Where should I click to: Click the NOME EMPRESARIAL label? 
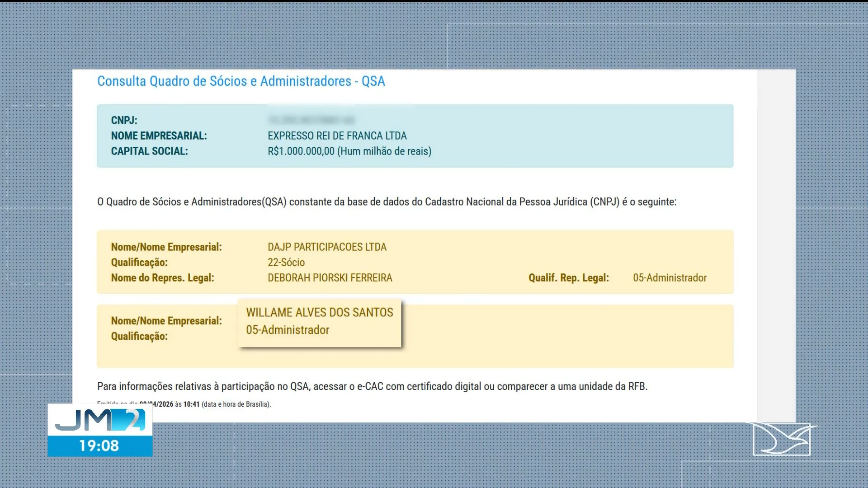[x=159, y=136]
